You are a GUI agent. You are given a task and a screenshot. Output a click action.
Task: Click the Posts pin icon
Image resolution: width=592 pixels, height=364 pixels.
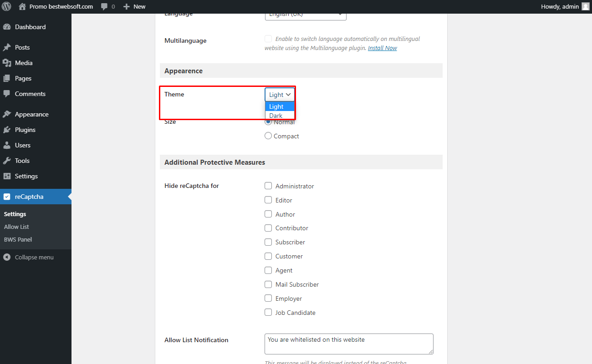(7, 47)
